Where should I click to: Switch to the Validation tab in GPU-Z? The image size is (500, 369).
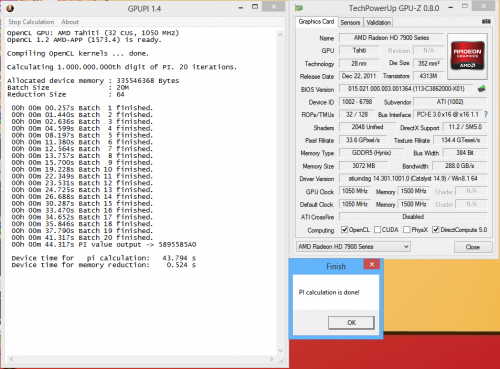(x=379, y=23)
